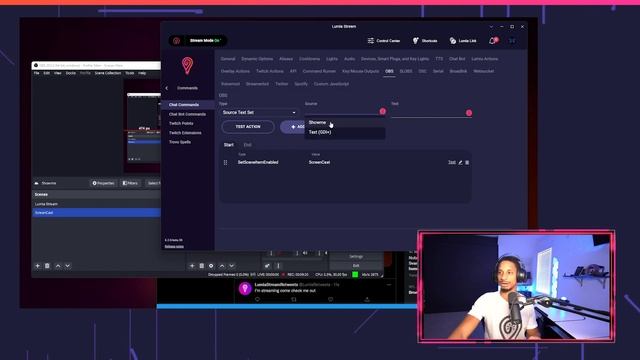Open OBS source properties gear
Image resolution: width=640 pixels, height=360 pixels.
[x=211, y=266]
